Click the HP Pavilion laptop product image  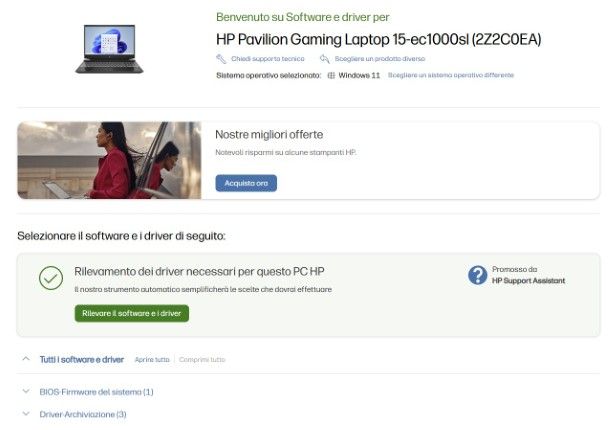pos(109,49)
